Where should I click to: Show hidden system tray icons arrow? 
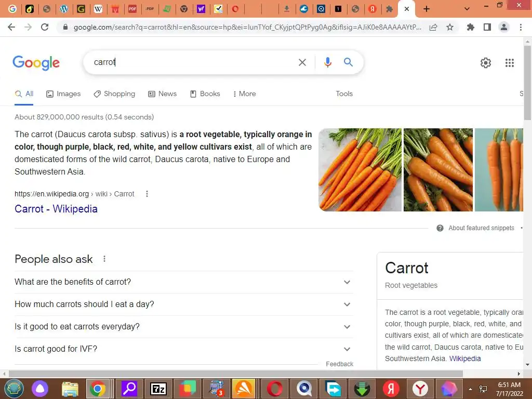[470, 389]
